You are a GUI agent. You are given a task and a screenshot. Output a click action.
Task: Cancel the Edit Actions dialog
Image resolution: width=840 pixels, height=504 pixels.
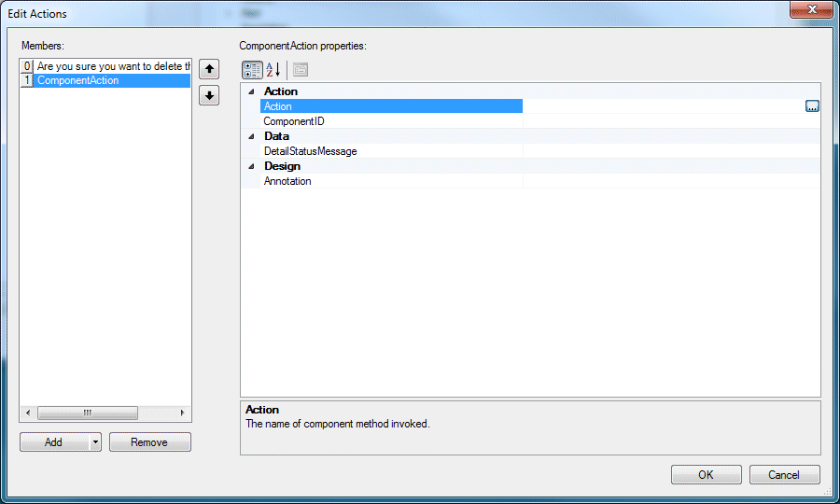(784, 474)
